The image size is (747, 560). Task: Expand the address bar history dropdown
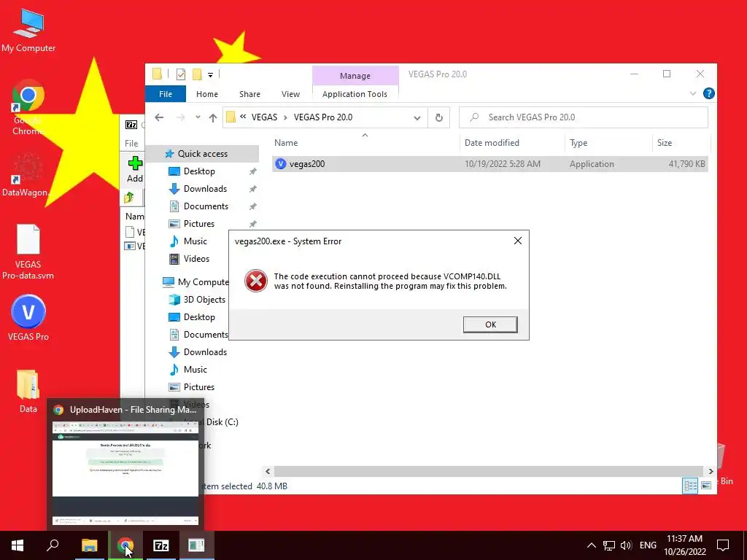tap(417, 117)
